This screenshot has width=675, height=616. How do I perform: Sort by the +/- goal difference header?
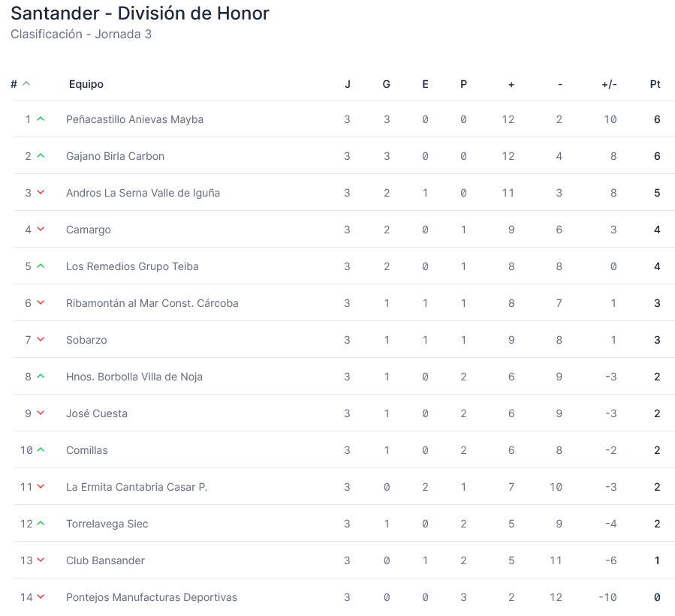(x=609, y=84)
